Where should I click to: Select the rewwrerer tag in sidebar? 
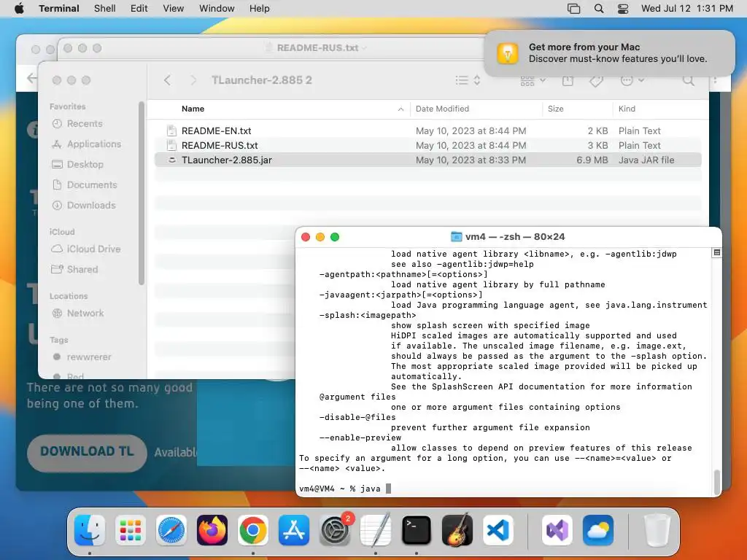tap(82, 357)
